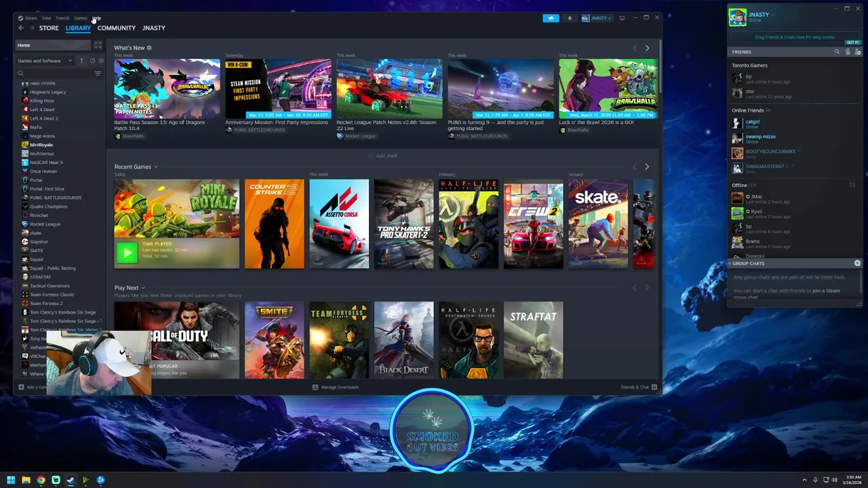This screenshot has width=868, height=488.
Task: Expand the JNASTY account dropdown in the title bar
Action: (x=597, y=18)
